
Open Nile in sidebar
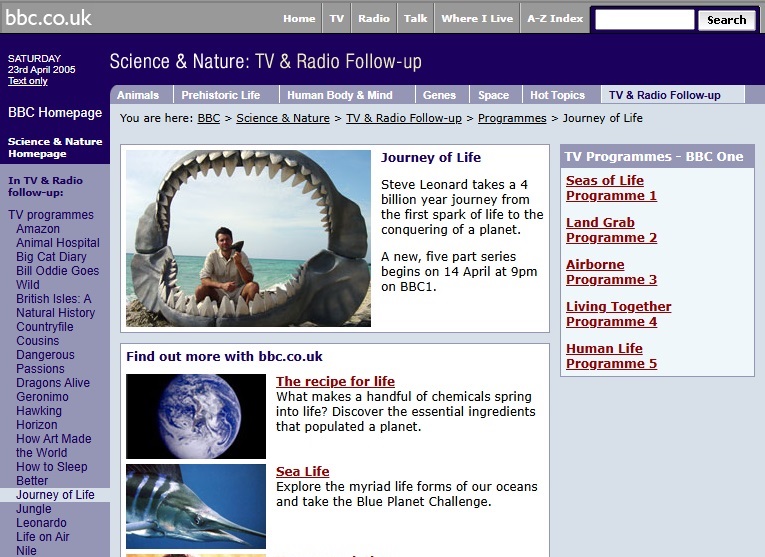click(x=26, y=551)
